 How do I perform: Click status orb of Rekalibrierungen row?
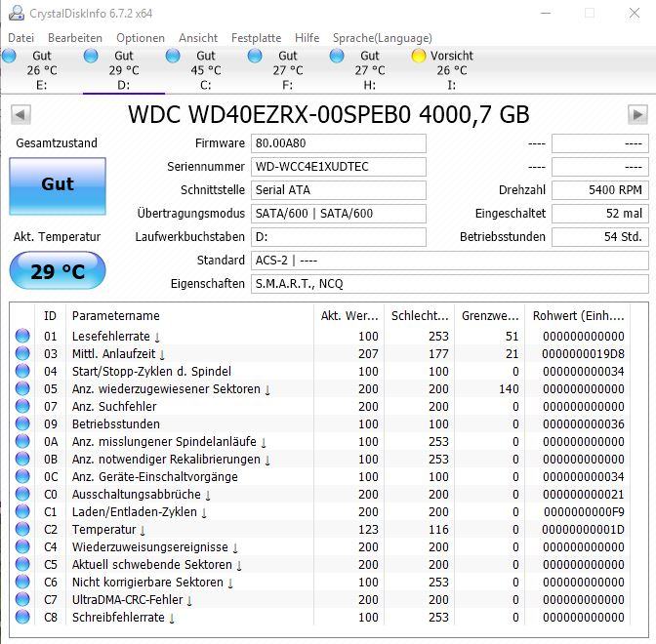[x=22, y=459]
